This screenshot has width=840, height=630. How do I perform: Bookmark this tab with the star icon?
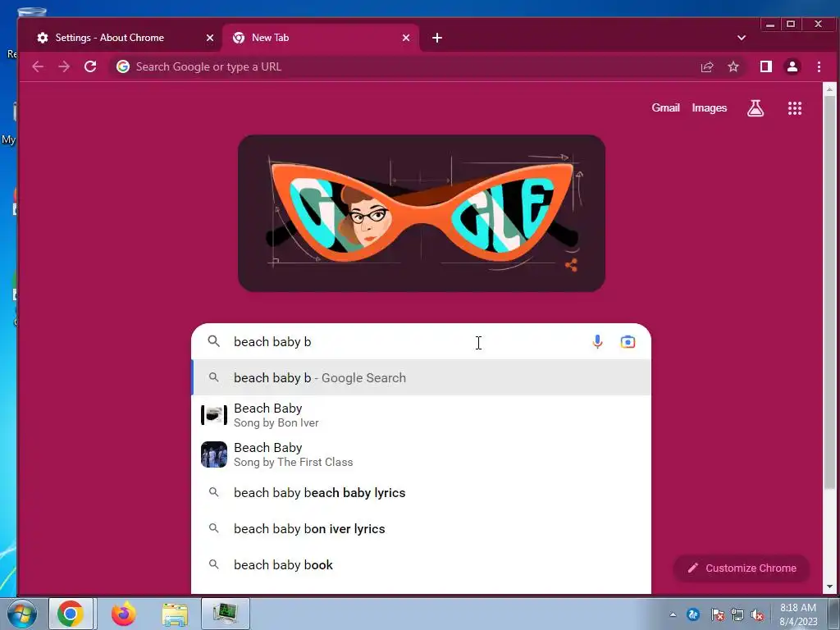click(x=733, y=66)
